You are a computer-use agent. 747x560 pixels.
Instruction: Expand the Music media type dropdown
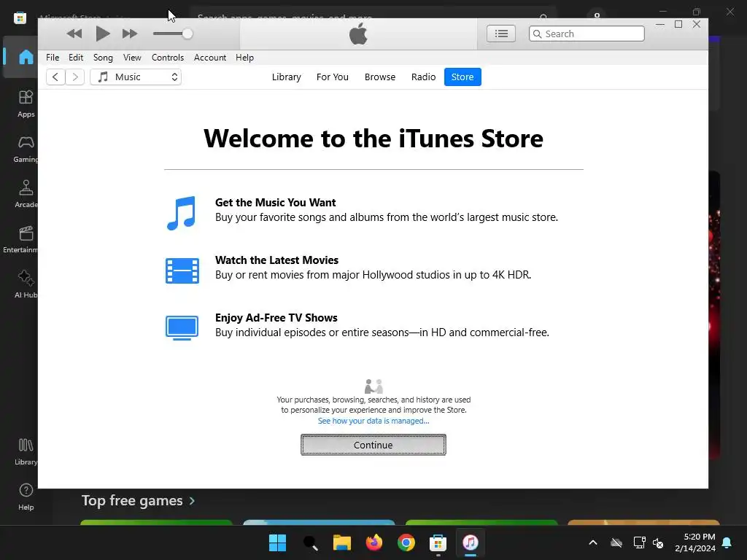point(136,77)
